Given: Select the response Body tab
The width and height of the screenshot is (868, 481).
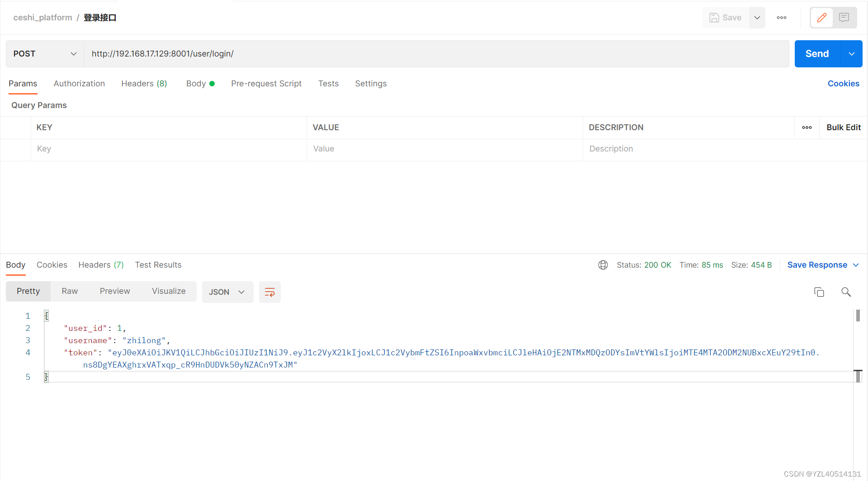Looking at the screenshot, I should point(15,265).
